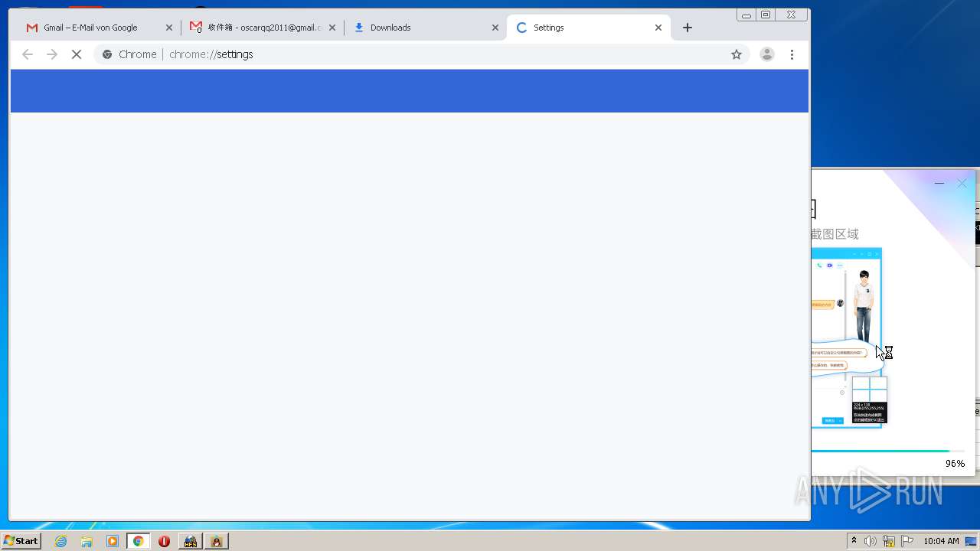980x551 pixels.
Task: Open the Chrome profile avatar menu
Action: 767,54
